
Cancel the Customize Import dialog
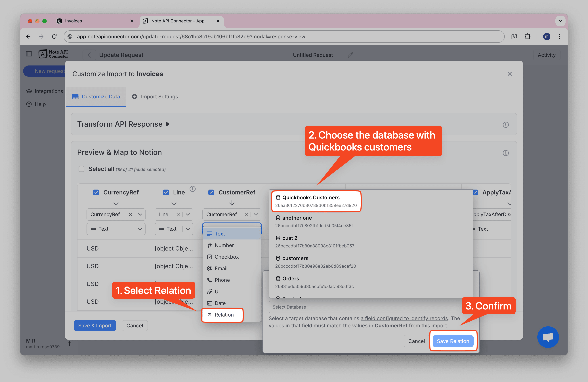(135, 326)
